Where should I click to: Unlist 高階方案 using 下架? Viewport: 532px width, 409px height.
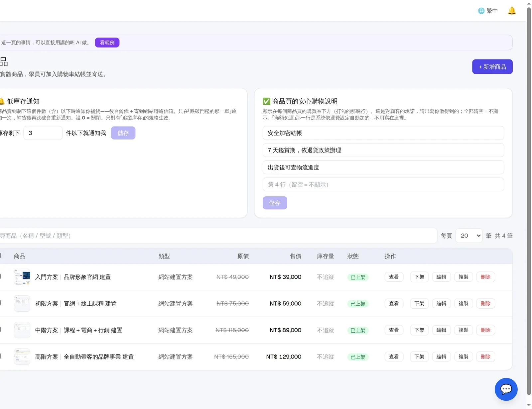tap(419, 357)
